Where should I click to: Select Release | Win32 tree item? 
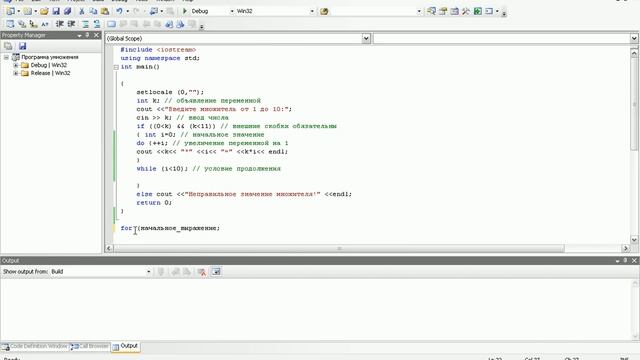pyautogui.click(x=50, y=73)
